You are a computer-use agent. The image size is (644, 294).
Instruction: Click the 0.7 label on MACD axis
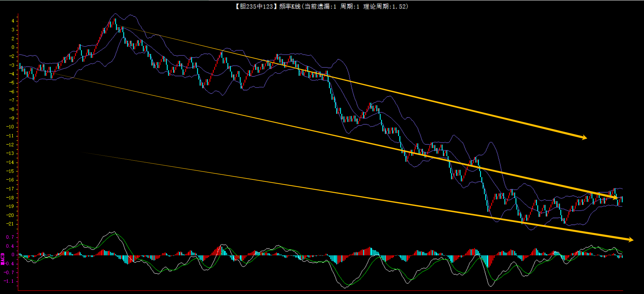(10, 237)
